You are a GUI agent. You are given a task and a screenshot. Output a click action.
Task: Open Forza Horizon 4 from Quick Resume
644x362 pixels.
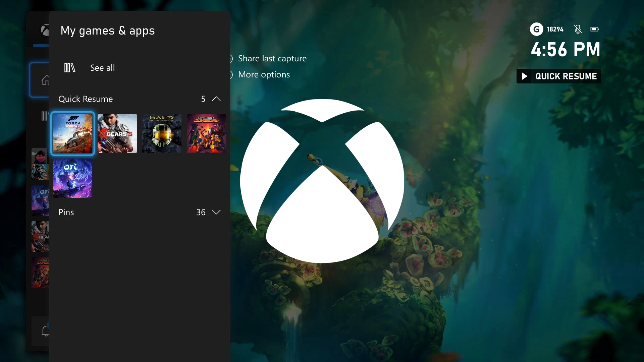72,133
